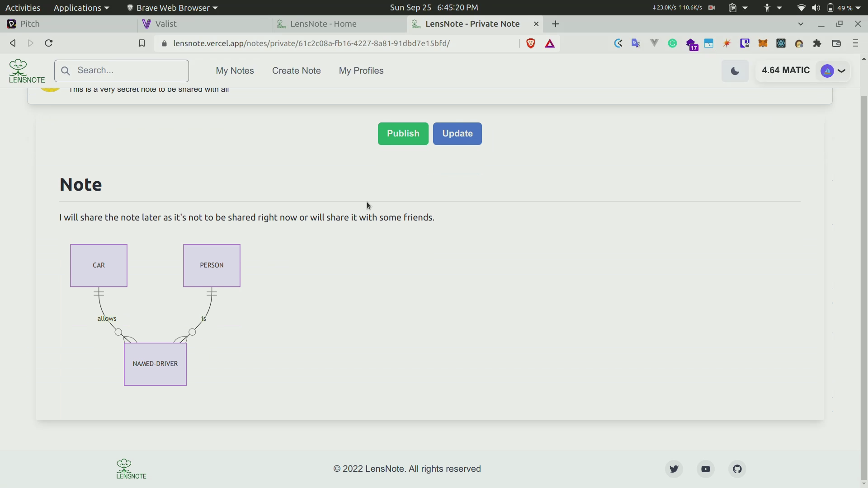
Task: Click the CAR entity box in diagram
Action: 99,266
